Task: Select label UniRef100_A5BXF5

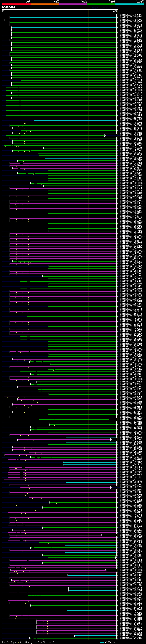Action: [131, 50]
